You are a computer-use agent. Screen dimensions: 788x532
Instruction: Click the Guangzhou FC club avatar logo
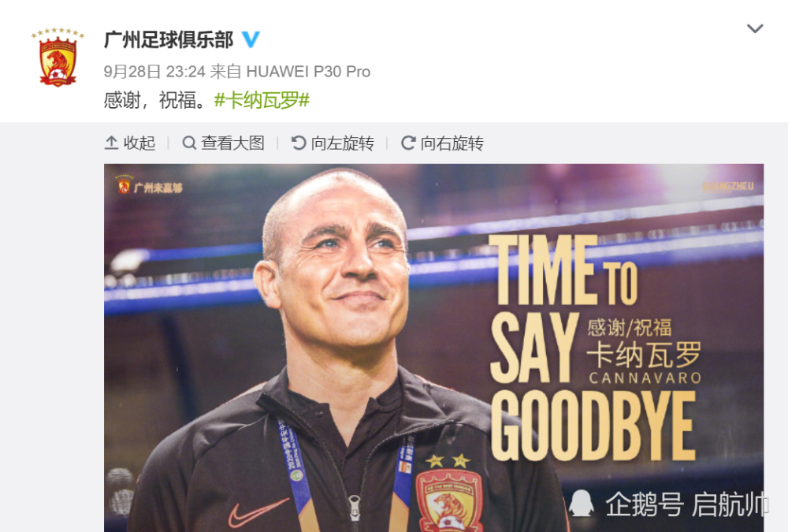pos(58,58)
